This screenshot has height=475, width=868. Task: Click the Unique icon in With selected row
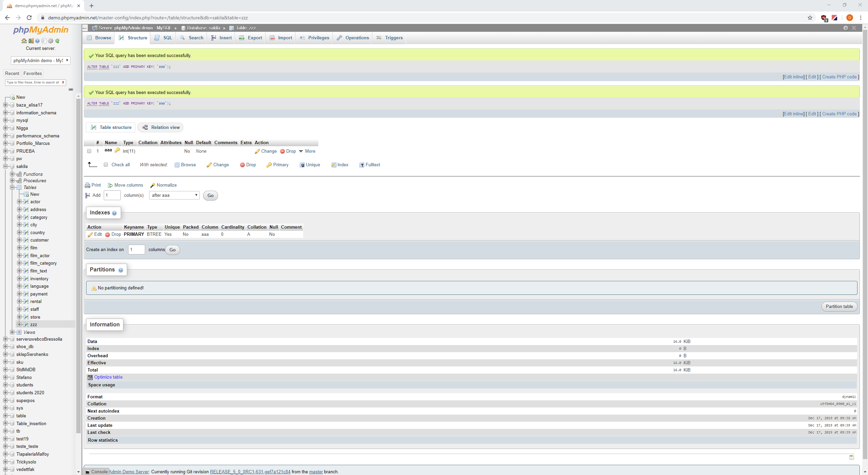302,165
